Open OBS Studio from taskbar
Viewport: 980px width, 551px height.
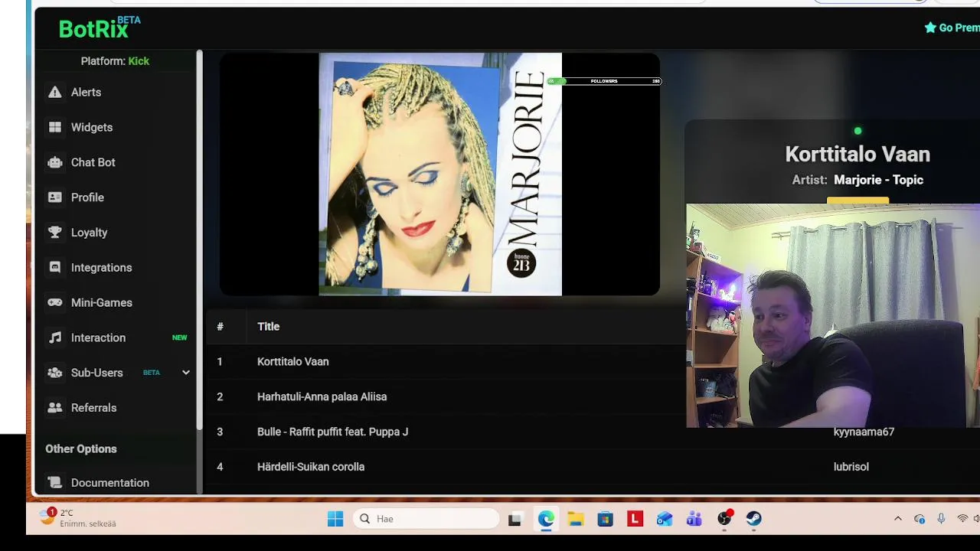pos(724,519)
